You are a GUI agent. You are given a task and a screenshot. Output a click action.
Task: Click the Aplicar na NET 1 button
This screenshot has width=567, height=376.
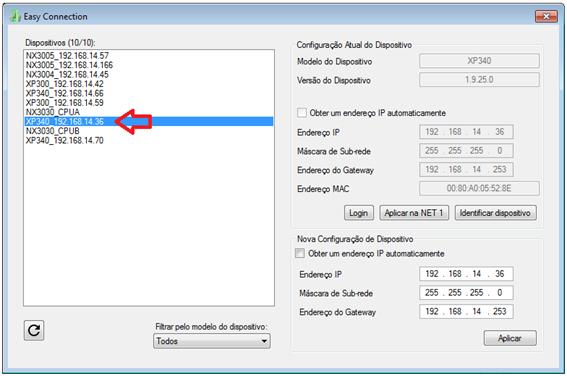414,213
